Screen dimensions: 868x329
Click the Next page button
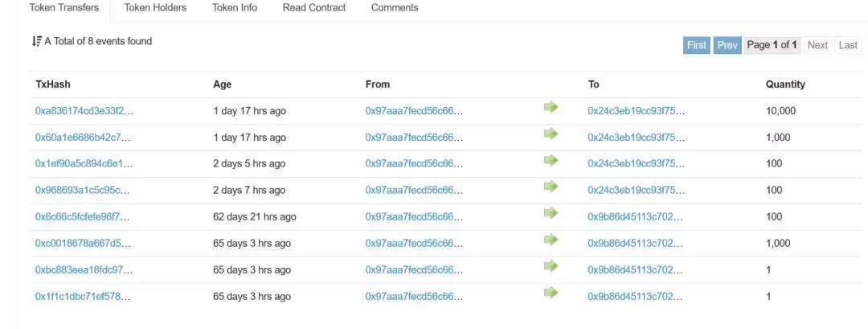[x=817, y=45]
